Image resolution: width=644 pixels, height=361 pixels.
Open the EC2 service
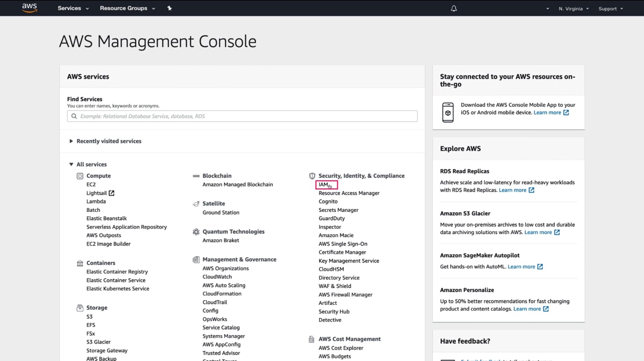coord(91,184)
